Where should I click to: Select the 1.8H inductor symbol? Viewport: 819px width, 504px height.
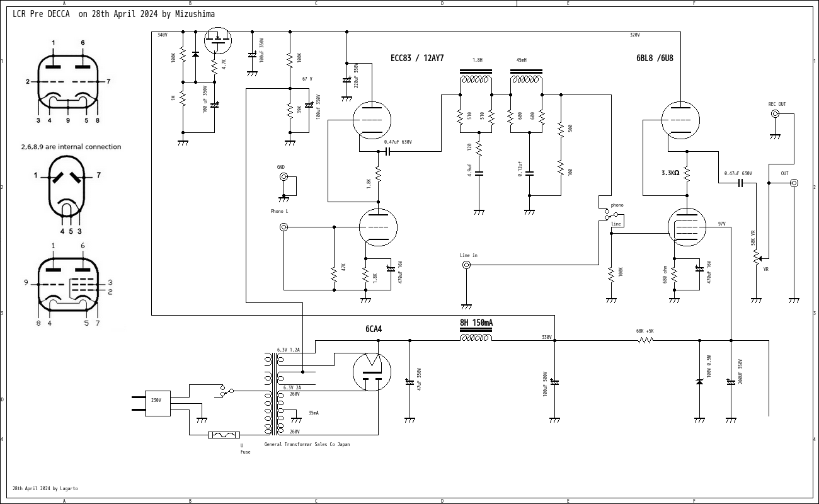(x=476, y=80)
